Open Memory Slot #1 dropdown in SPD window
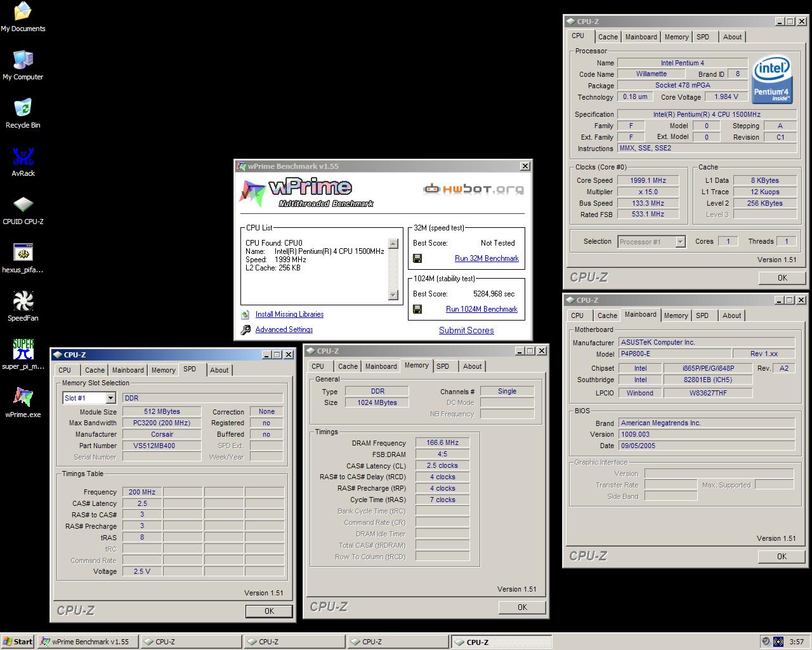The width and height of the screenshot is (812, 650). click(110, 398)
